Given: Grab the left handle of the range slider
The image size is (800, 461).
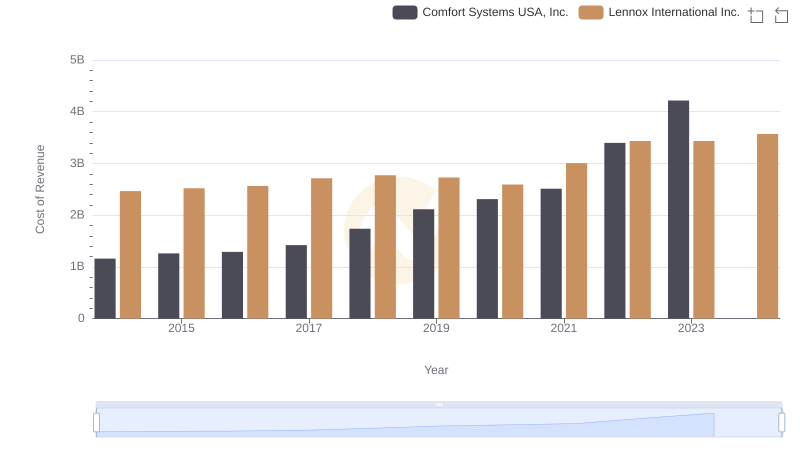Looking at the screenshot, I should [x=96, y=422].
